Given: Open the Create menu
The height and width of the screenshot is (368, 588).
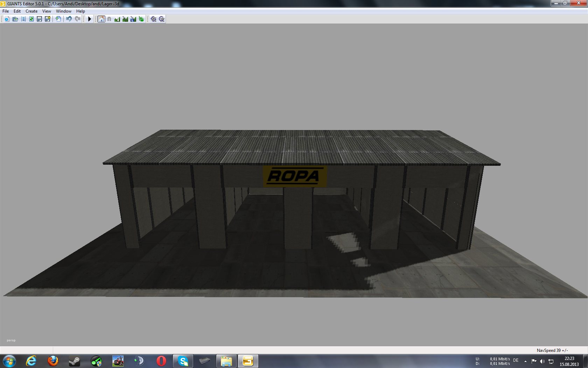Looking at the screenshot, I should [x=31, y=11].
